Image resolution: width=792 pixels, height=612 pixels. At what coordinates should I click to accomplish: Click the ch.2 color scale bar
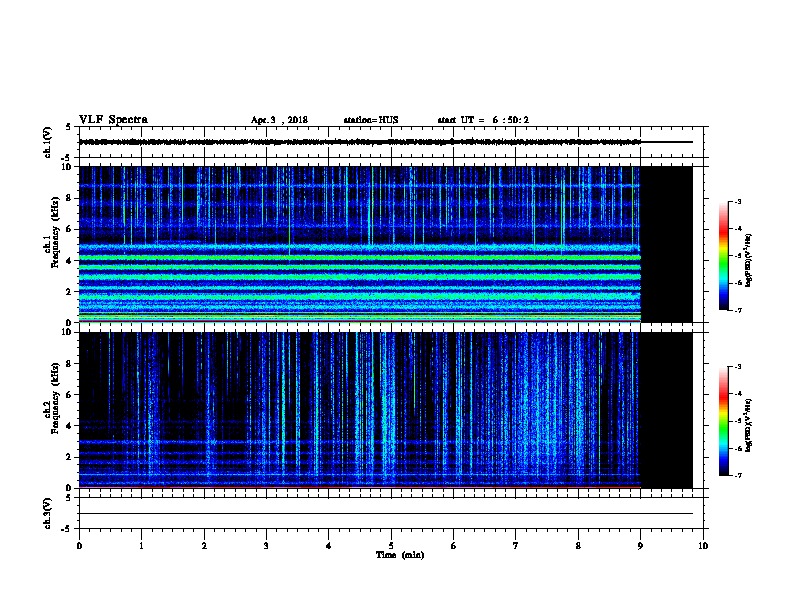723,421
